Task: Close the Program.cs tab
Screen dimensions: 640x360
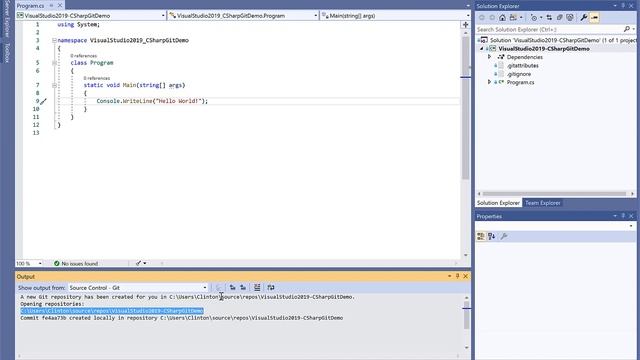Action: [x=60, y=6]
